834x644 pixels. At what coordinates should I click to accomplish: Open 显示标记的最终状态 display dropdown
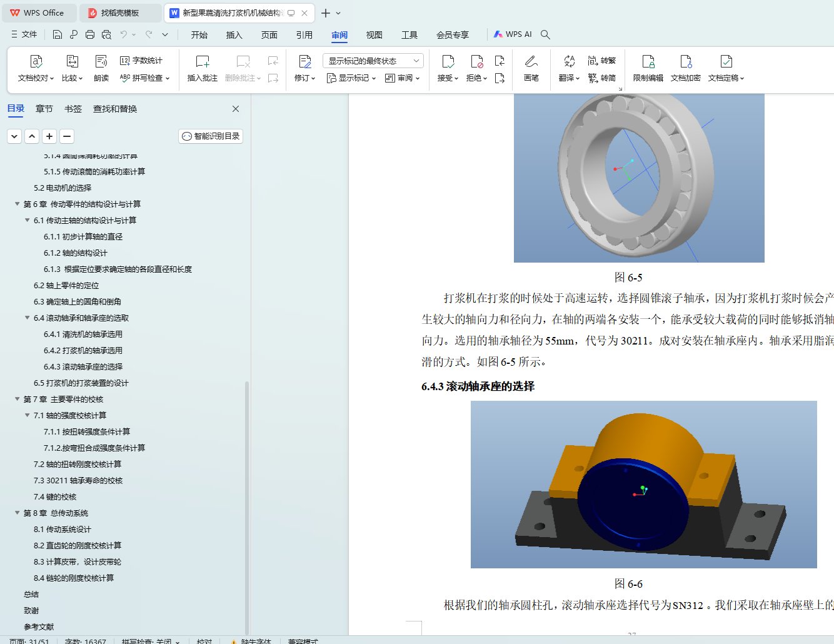point(373,61)
